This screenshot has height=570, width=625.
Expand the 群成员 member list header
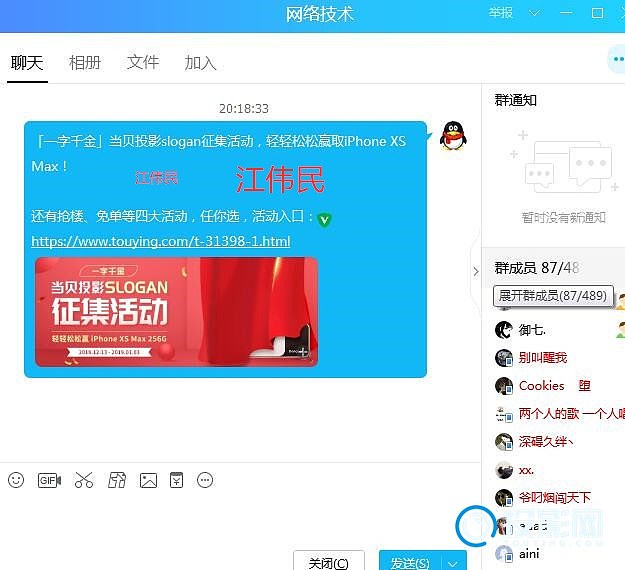coord(536,268)
